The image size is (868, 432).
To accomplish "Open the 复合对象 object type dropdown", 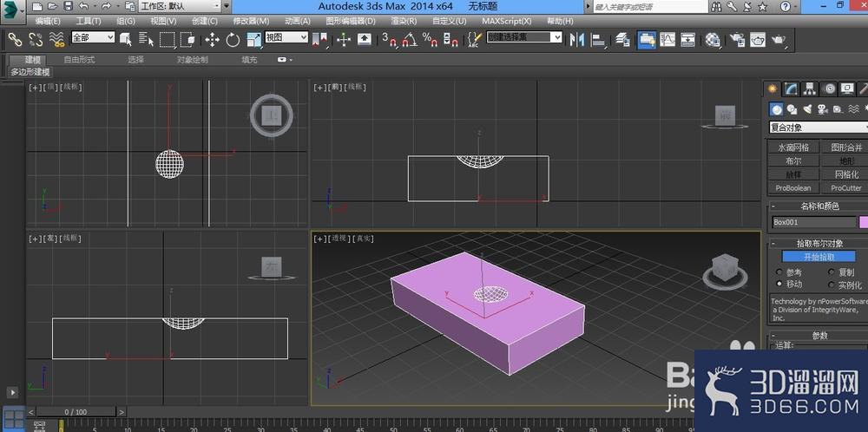I will [819, 128].
